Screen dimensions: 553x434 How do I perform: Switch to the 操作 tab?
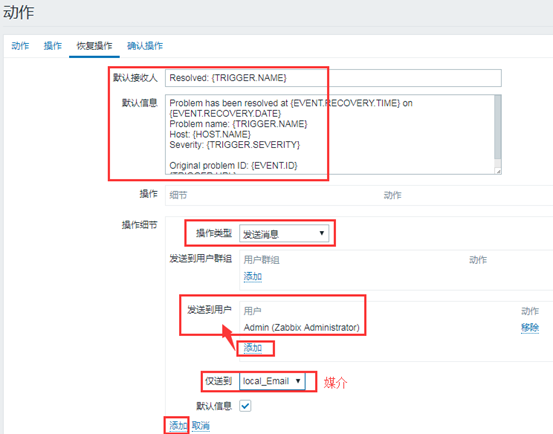point(53,46)
